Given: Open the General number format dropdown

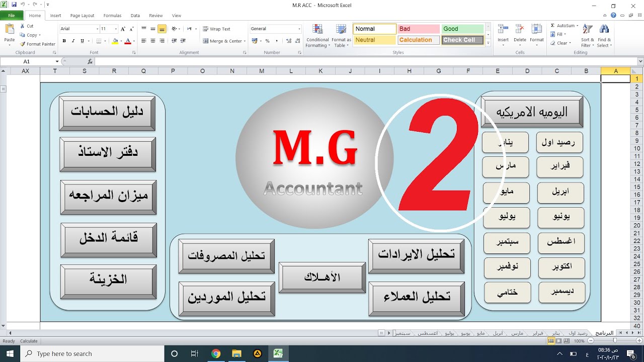Looking at the screenshot, I should tap(299, 29).
